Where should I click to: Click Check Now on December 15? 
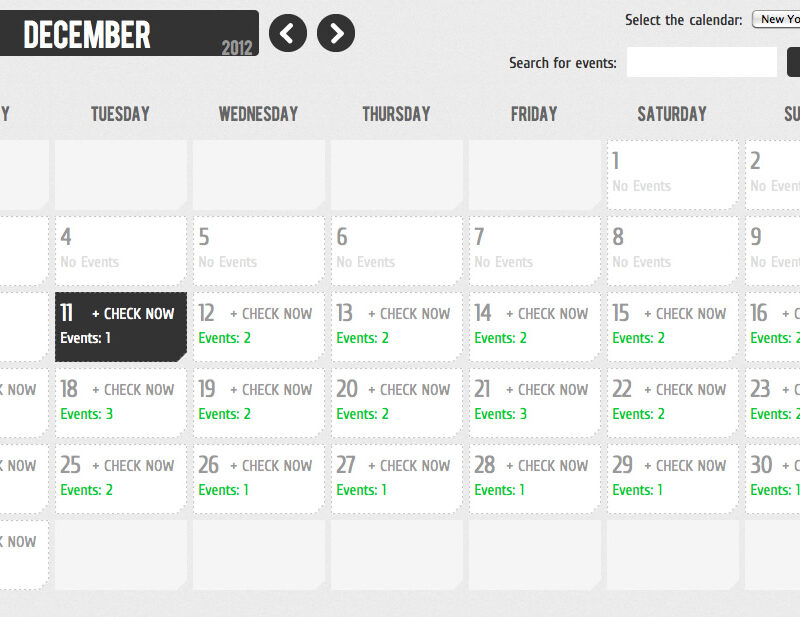tap(685, 314)
